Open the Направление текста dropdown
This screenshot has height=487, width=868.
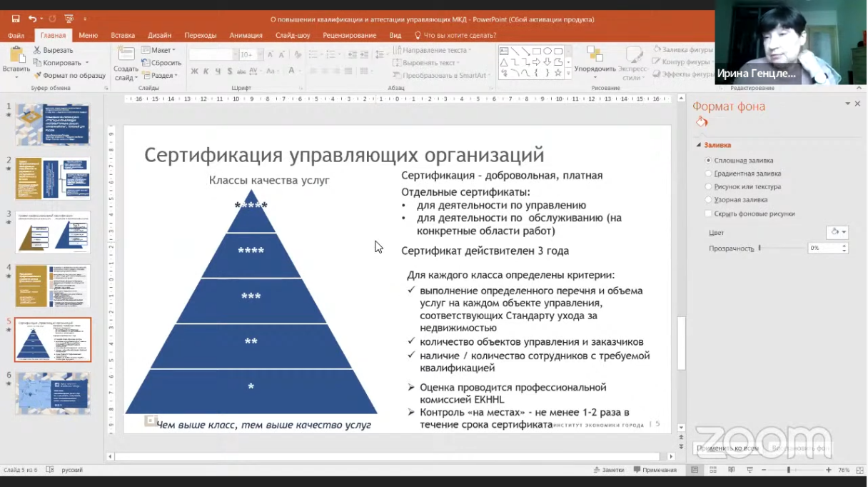click(x=433, y=50)
